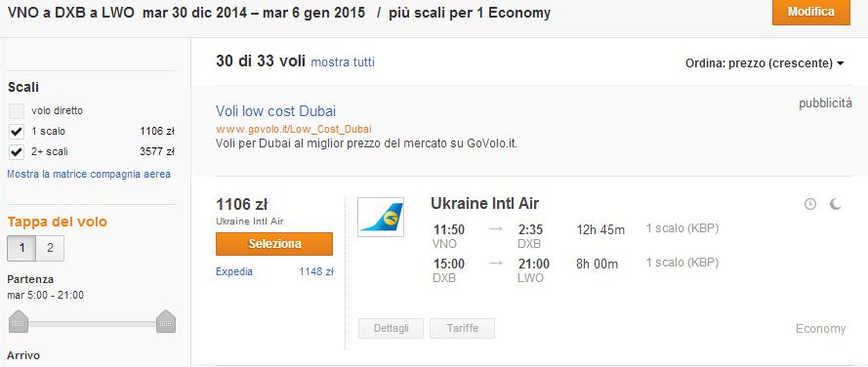This screenshot has width=868, height=367.
Task: Uncheck the 1 scalo filter
Action: [x=18, y=131]
